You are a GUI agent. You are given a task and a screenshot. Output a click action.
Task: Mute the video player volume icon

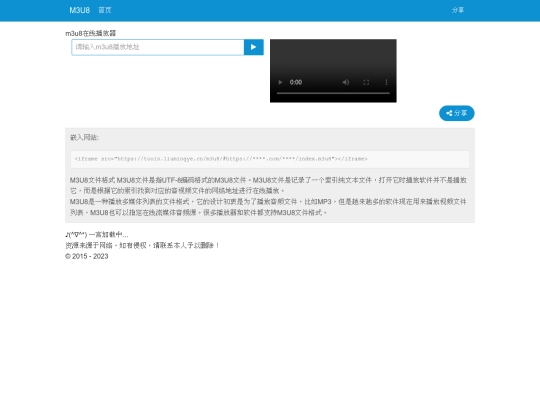(x=346, y=82)
